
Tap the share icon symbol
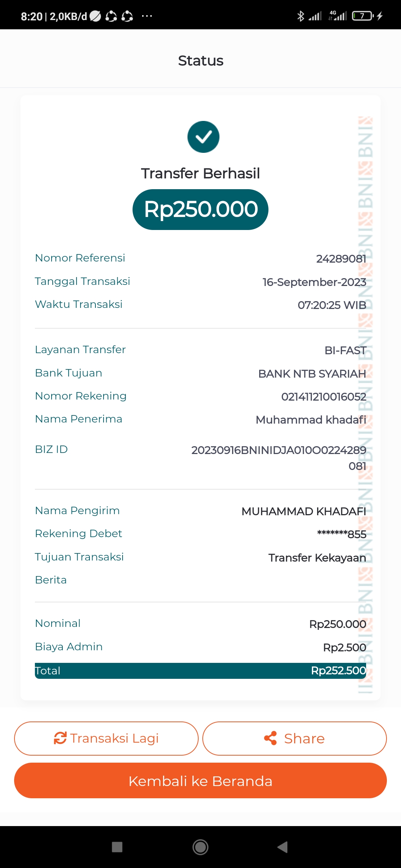270,738
